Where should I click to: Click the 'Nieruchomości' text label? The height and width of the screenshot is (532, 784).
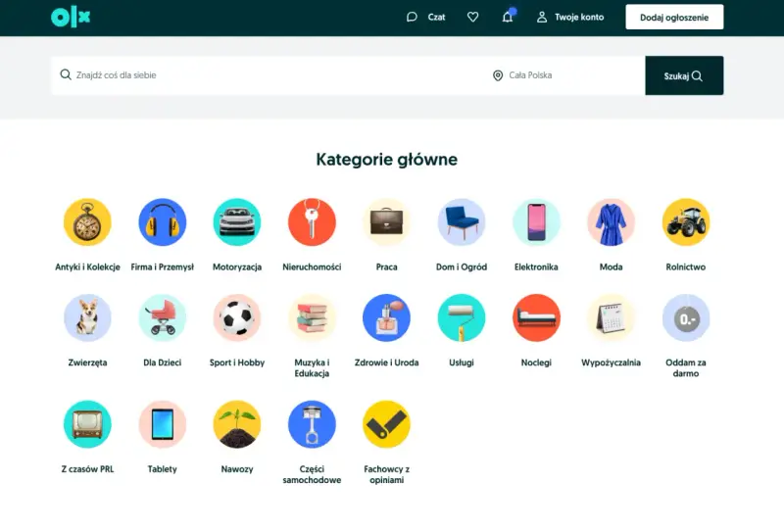pyautogui.click(x=312, y=267)
